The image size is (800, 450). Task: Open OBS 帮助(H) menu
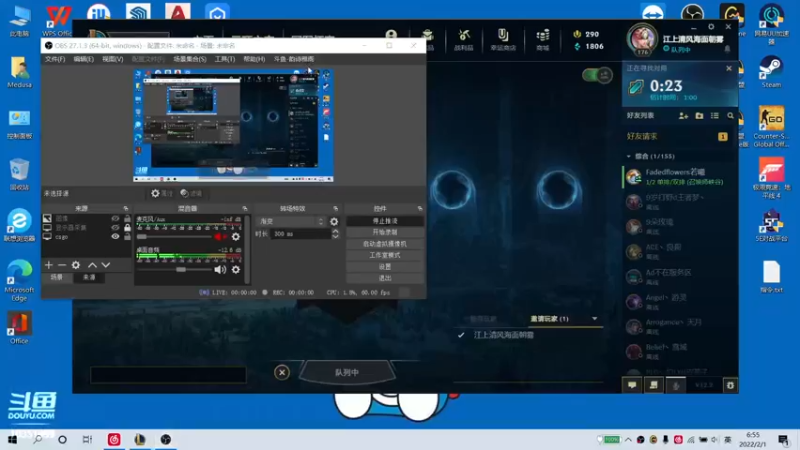pyautogui.click(x=254, y=59)
